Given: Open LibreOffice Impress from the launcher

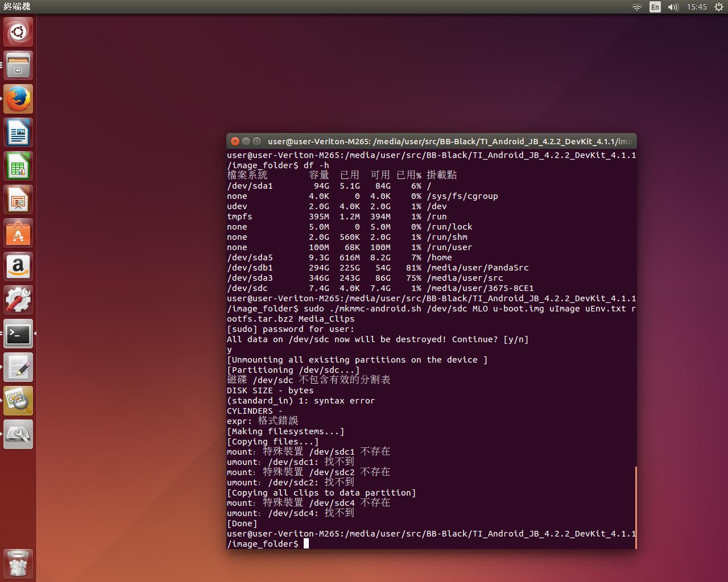Looking at the screenshot, I should (x=18, y=199).
